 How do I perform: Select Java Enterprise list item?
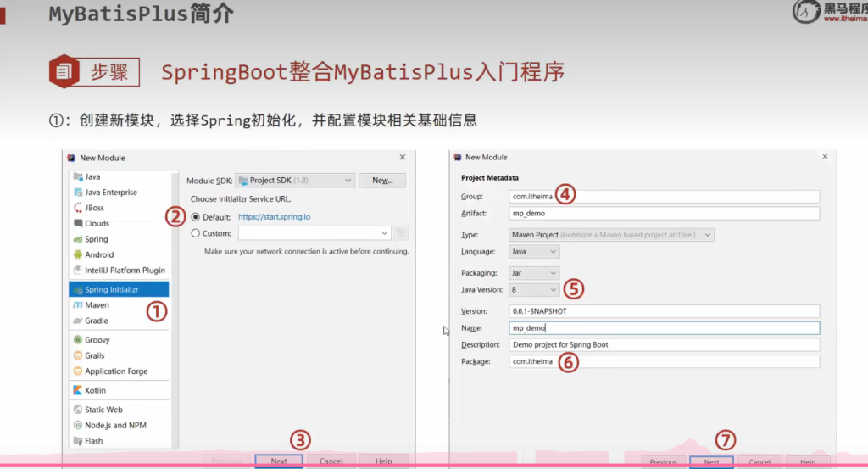pyautogui.click(x=110, y=193)
